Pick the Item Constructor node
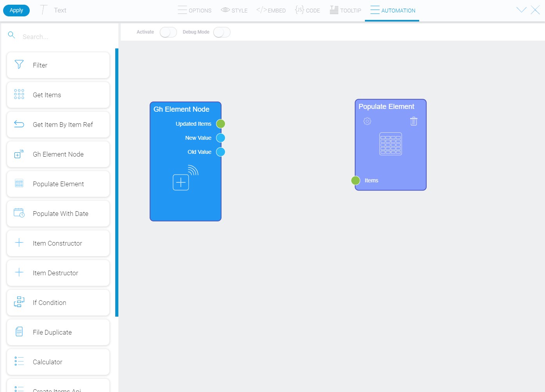The image size is (545, 392). (57, 243)
